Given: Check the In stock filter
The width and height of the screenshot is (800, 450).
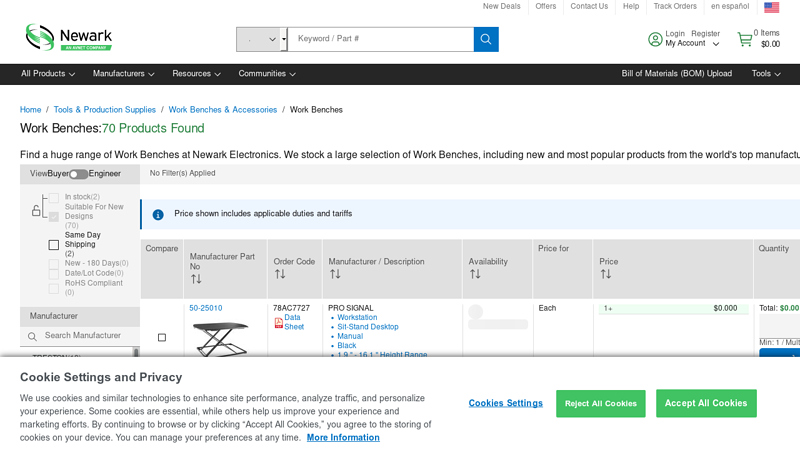Looking at the screenshot, I should [x=54, y=197].
